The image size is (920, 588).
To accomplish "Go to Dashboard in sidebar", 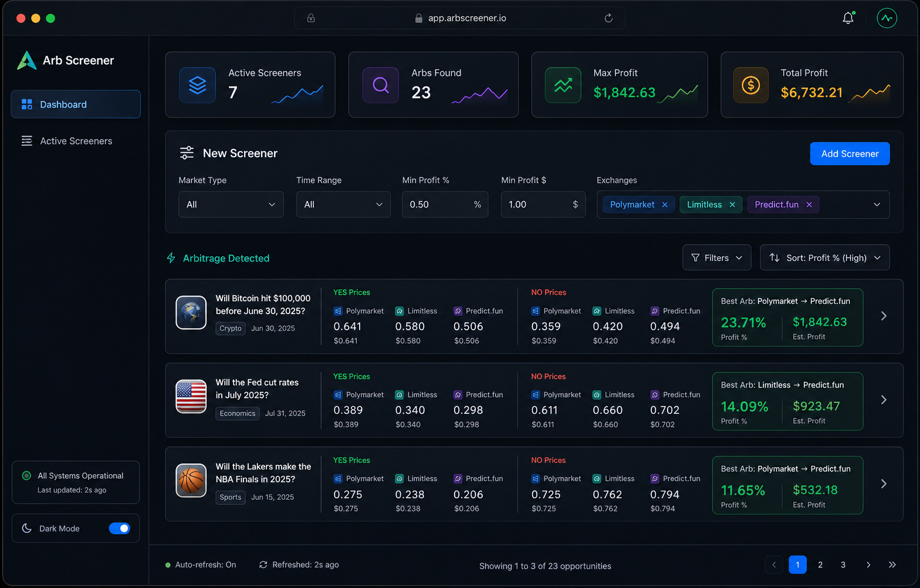I will click(76, 104).
